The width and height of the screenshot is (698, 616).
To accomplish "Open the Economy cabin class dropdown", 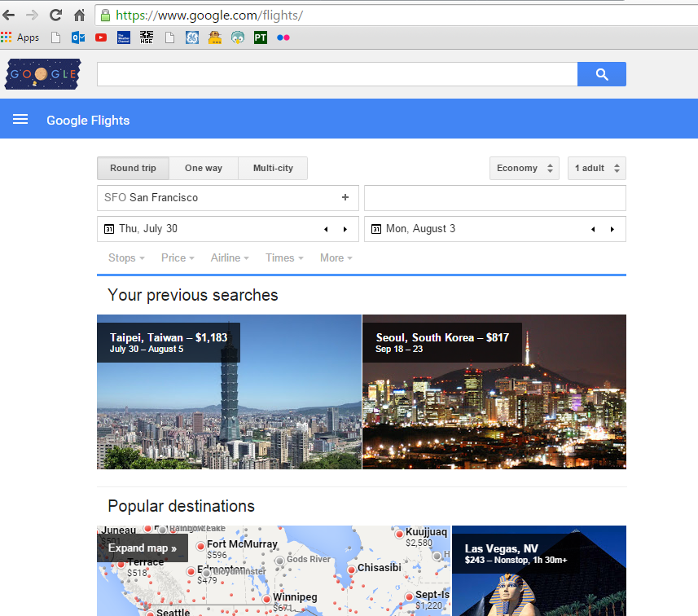I will click(x=525, y=169).
